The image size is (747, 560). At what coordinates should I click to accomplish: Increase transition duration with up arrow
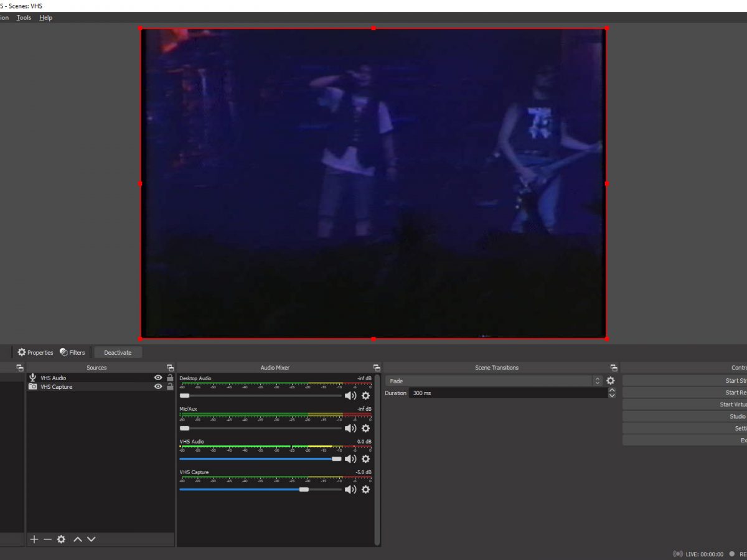[612, 390]
